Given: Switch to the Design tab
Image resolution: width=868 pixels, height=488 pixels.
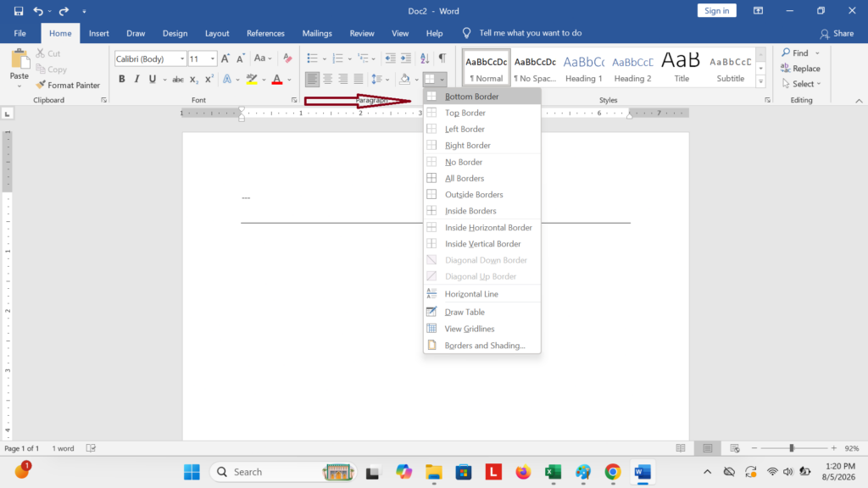Looking at the screenshot, I should 175,33.
